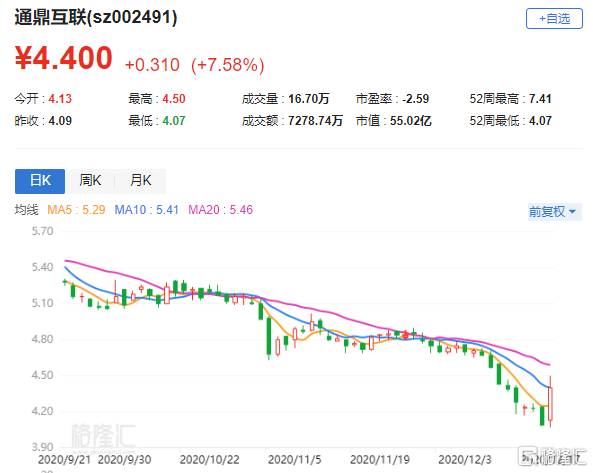Click the 5.10 y-axis price label

tap(42, 303)
